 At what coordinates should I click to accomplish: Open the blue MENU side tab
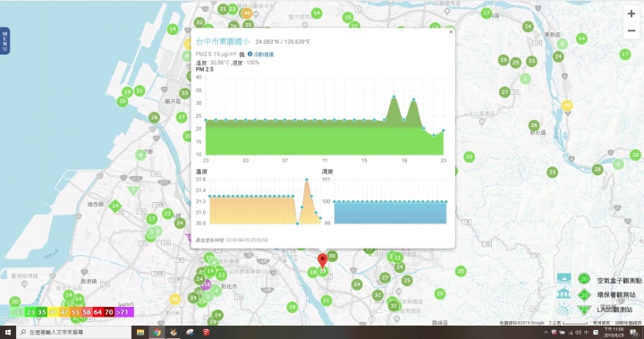(5, 41)
